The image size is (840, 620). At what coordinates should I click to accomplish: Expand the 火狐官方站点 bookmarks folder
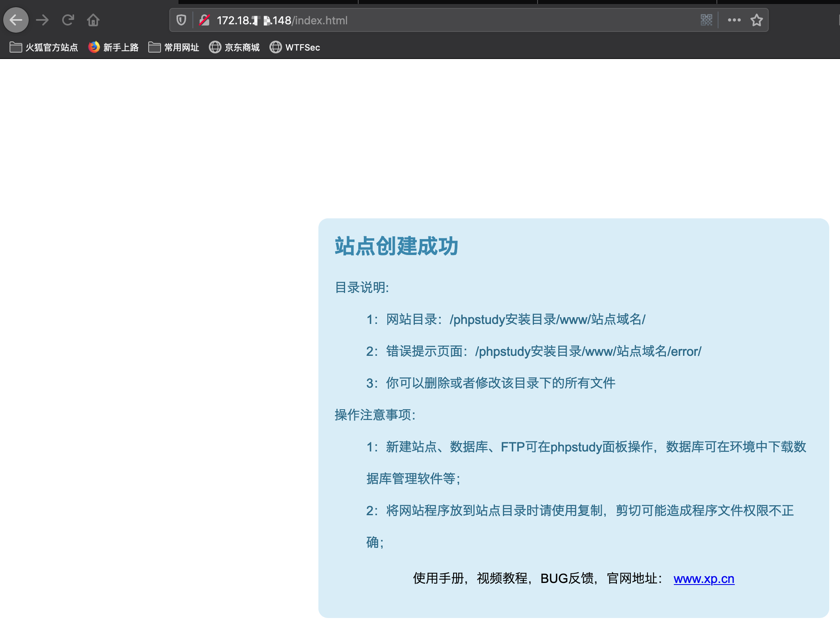43,47
